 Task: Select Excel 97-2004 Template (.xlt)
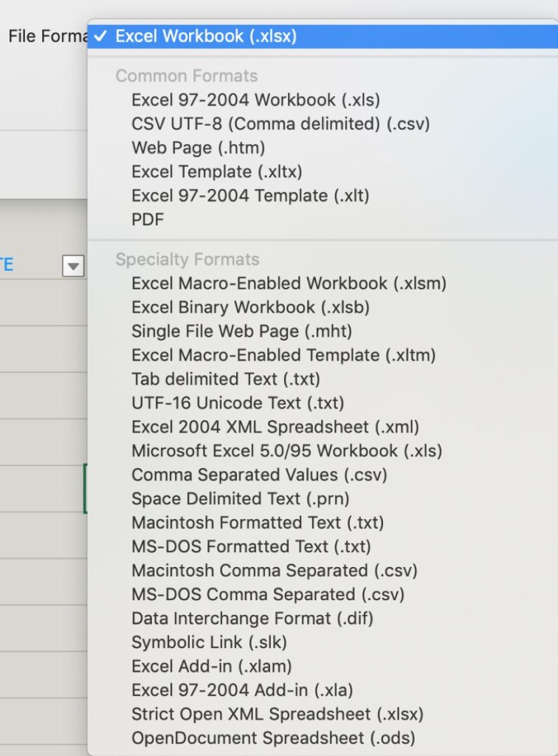pos(230,195)
